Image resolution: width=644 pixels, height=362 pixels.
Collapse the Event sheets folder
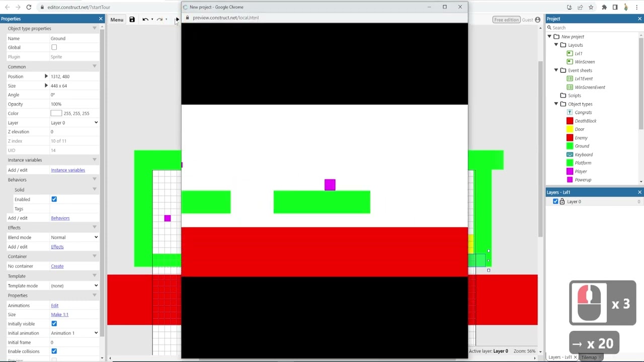pyautogui.click(x=556, y=70)
